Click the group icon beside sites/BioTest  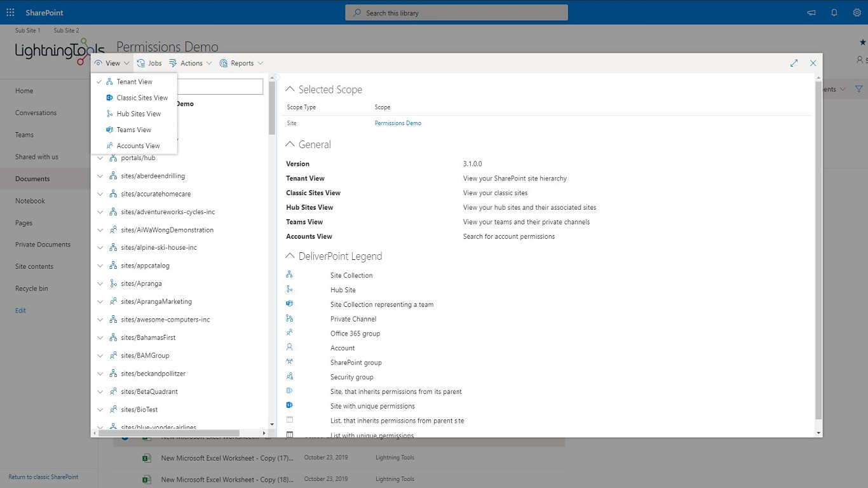click(113, 409)
